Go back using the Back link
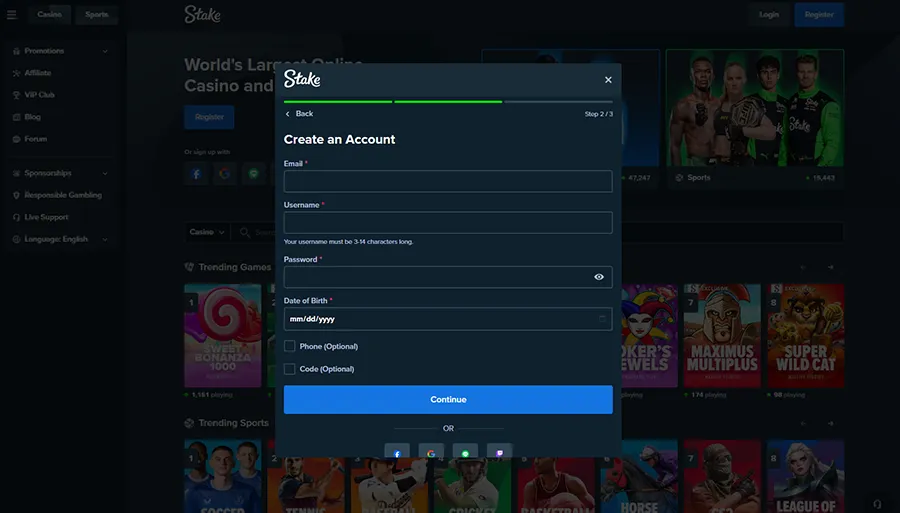900x513 pixels. 299,114
